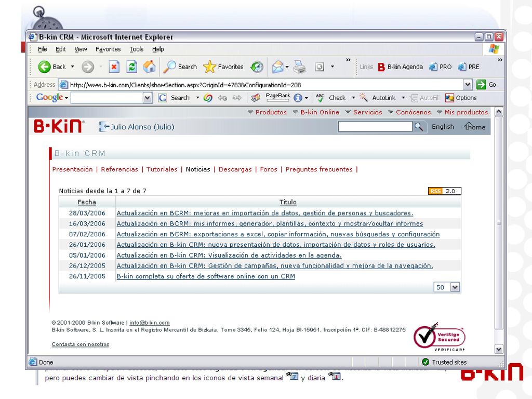This screenshot has height=399, width=532.
Task: Click the logout icon beside Julio Alonso
Action: [x=104, y=127]
